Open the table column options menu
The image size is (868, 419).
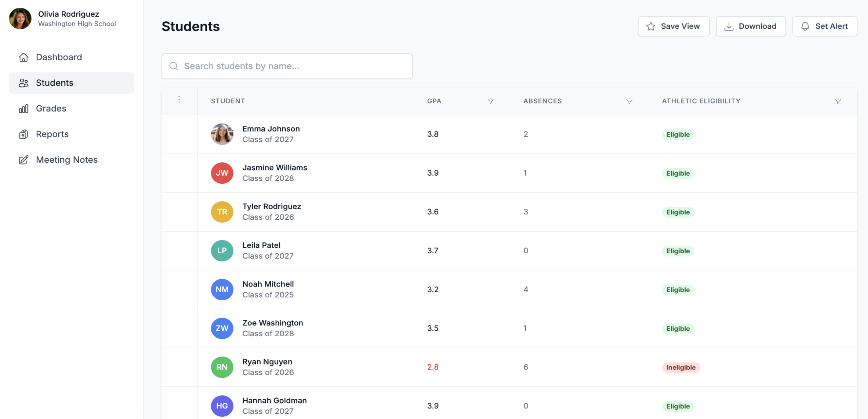click(x=179, y=100)
